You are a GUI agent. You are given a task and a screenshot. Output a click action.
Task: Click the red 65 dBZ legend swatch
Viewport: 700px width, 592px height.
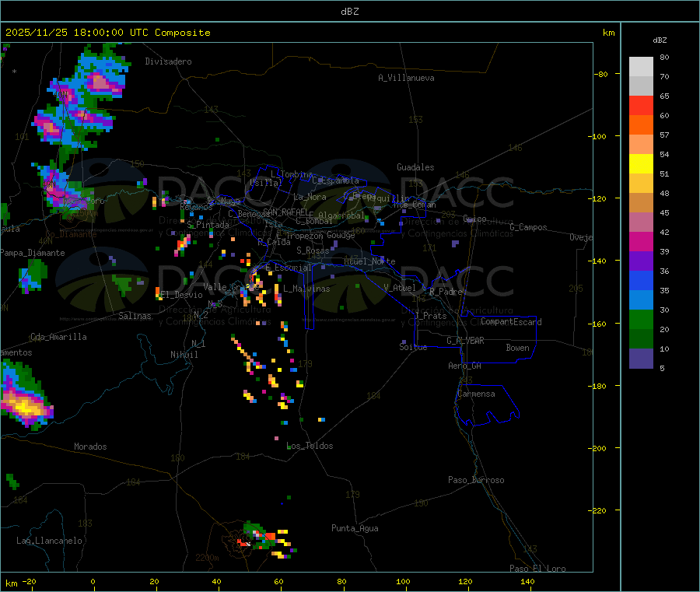[x=641, y=105]
